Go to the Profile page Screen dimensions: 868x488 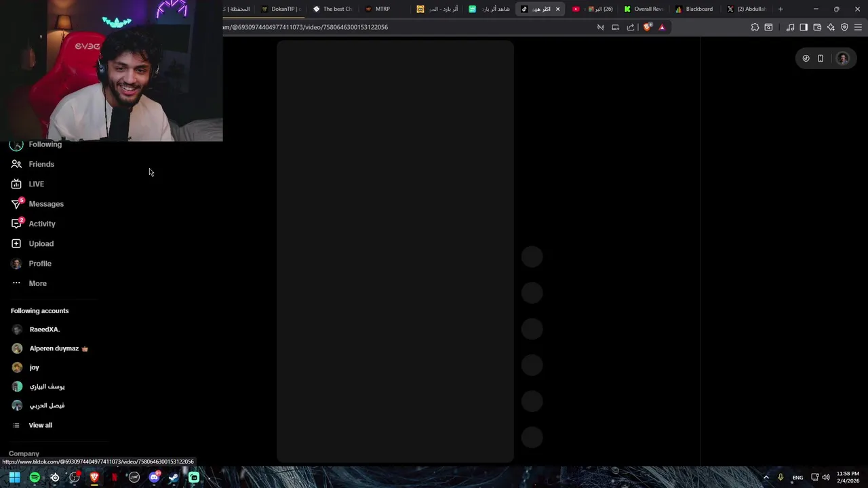coord(40,264)
